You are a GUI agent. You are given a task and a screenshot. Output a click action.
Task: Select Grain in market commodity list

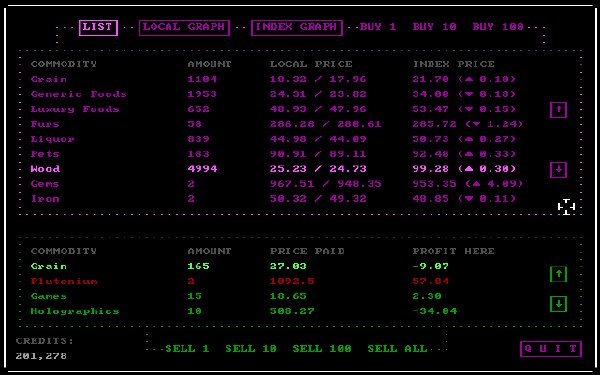(x=273, y=79)
